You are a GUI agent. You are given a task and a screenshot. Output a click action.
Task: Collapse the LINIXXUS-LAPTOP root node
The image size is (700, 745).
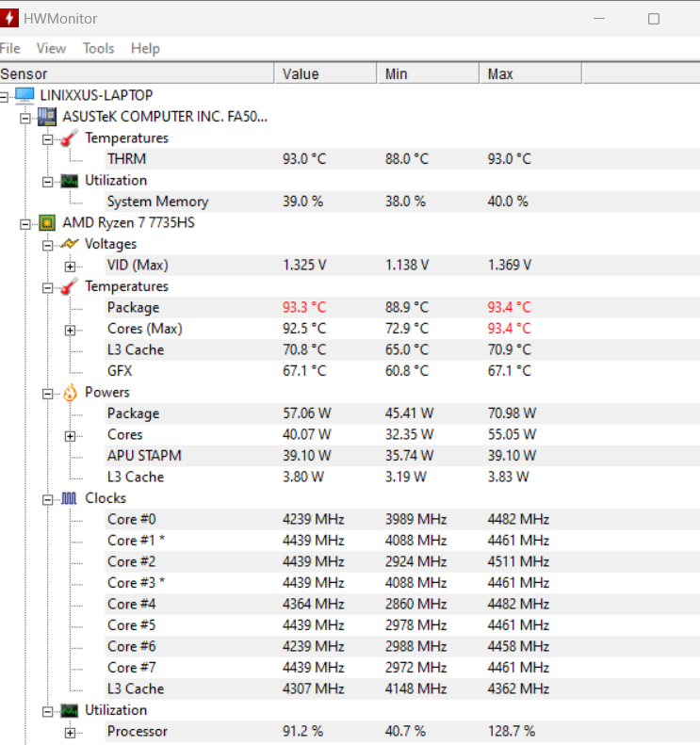(4, 97)
